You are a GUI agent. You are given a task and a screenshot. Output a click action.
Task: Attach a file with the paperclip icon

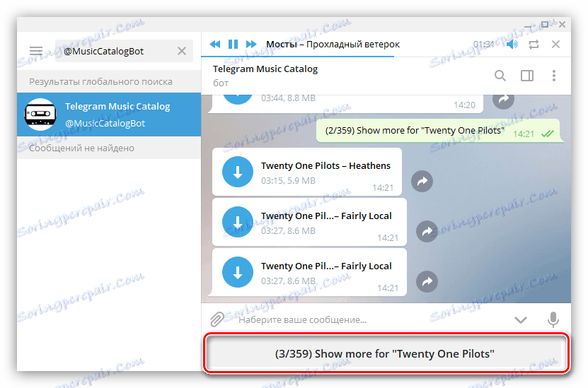[217, 319]
